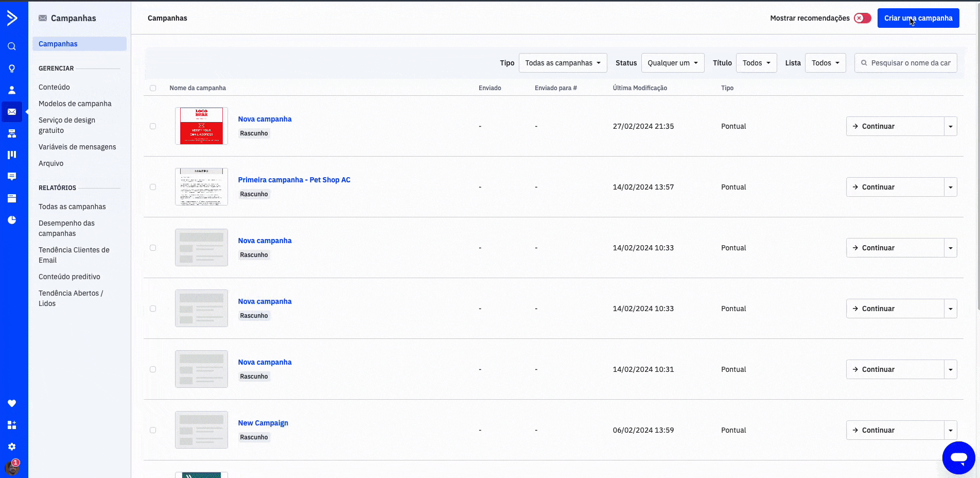This screenshot has height=478, width=980.
Task: Open the Contacts person icon
Action: pos(11,90)
